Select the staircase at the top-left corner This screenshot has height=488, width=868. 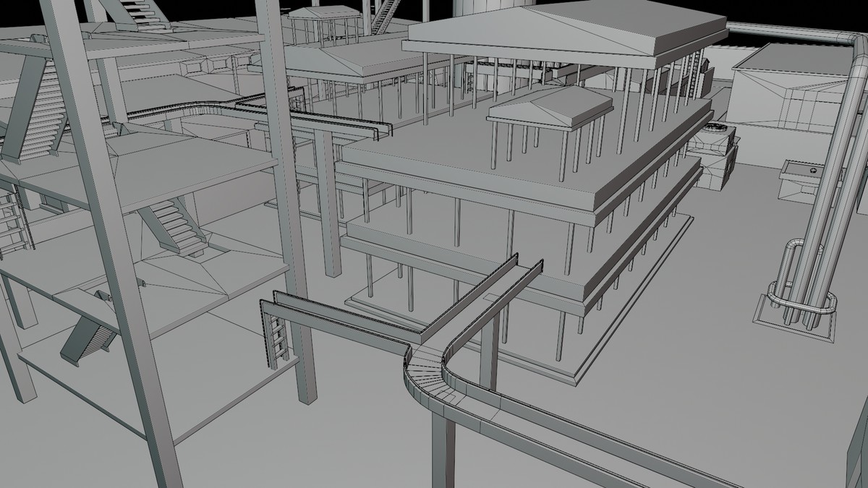click(137, 11)
